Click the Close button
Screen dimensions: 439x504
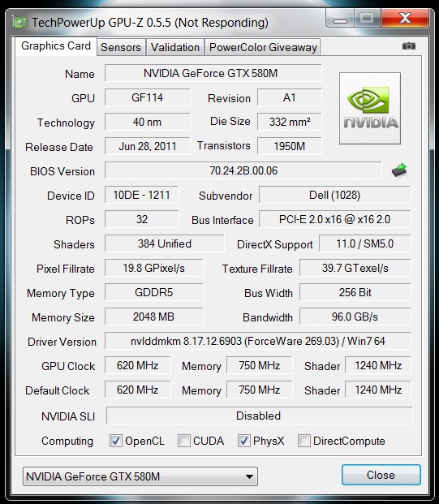[381, 475]
